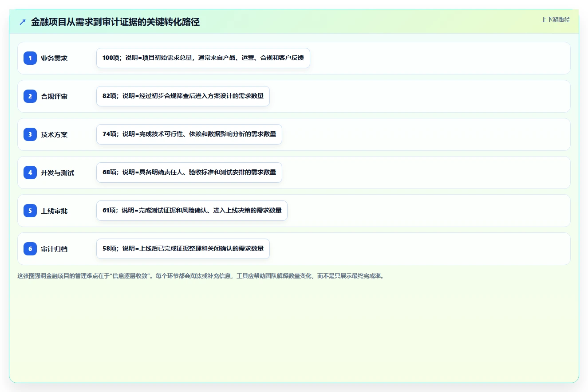Click the heading 金融项目从需求到审计证据的关键转化路径
This screenshot has height=392, width=588.
tap(115, 22)
